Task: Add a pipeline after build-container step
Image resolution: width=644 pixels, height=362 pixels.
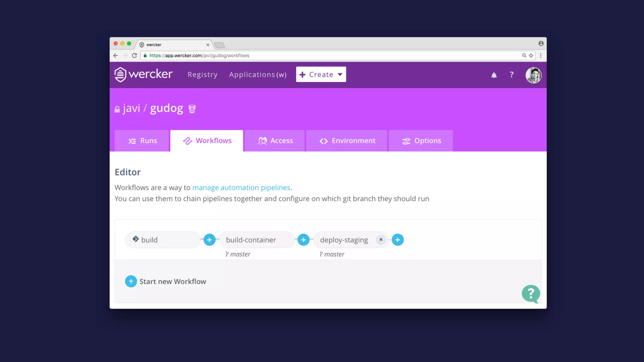Action: [x=303, y=240]
